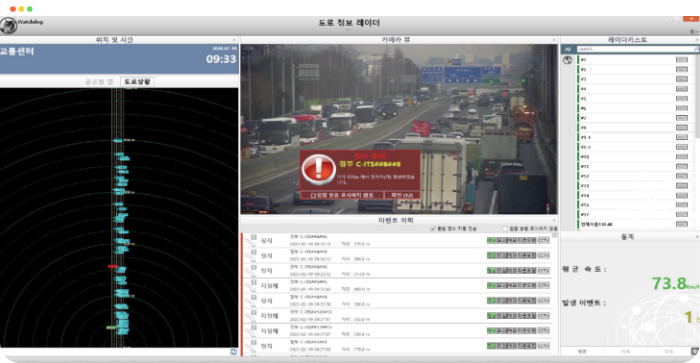Click the Watchdog logo icon
The width and height of the screenshot is (700, 363).
[8, 25]
